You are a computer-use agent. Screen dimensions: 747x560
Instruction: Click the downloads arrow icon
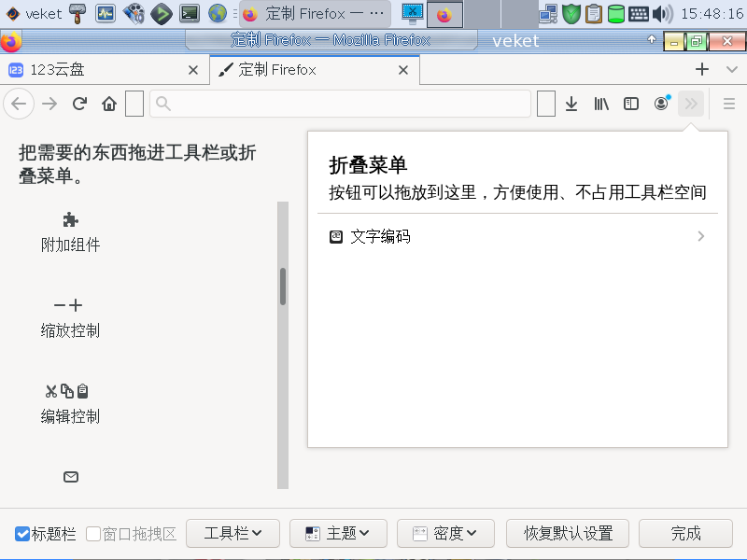coord(571,104)
